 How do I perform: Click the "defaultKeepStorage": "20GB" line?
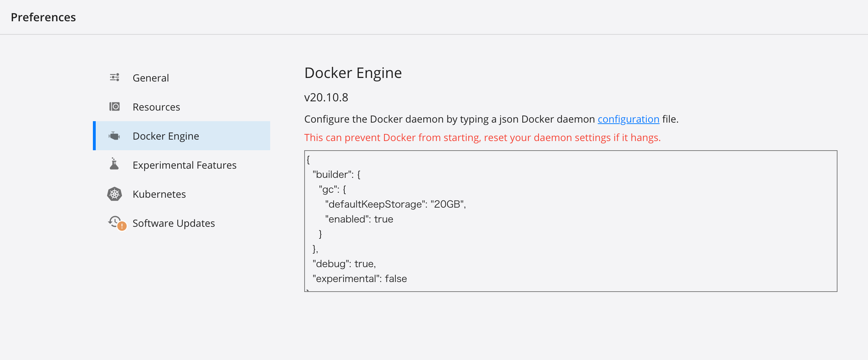click(395, 204)
